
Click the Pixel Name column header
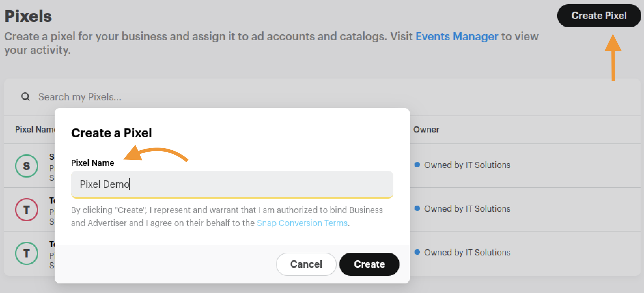pos(34,129)
